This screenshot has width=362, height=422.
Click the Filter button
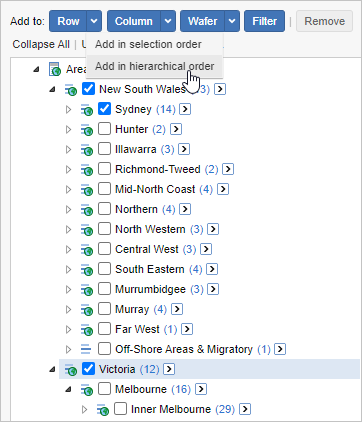(x=264, y=21)
